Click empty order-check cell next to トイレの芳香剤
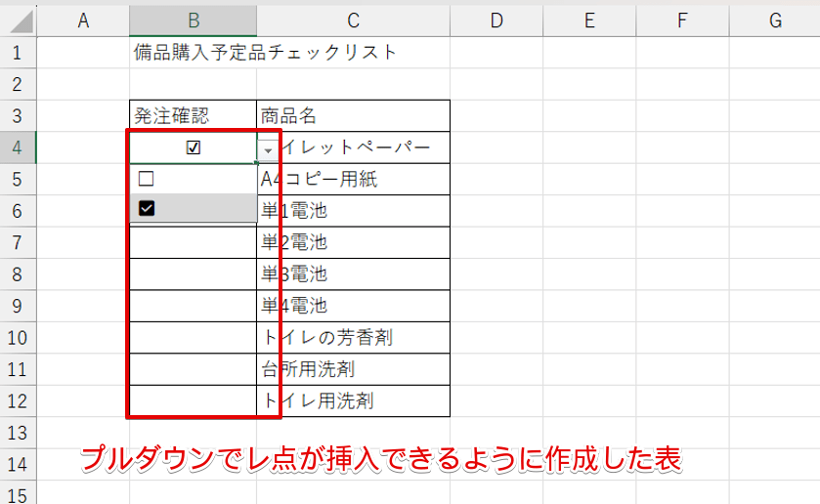This screenshot has height=504, width=820. click(193, 338)
